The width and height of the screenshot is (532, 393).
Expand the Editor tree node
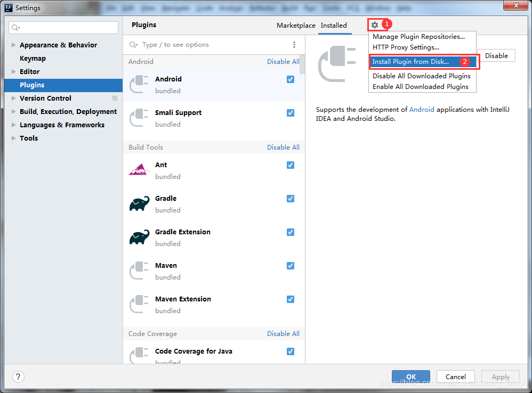coord(13,71)
